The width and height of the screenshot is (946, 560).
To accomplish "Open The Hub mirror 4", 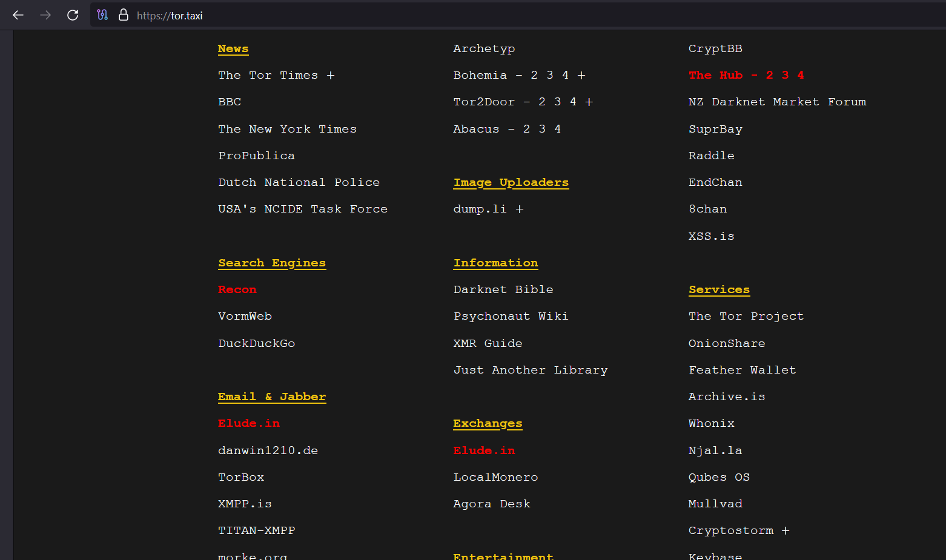I will [x=801, y=75].
